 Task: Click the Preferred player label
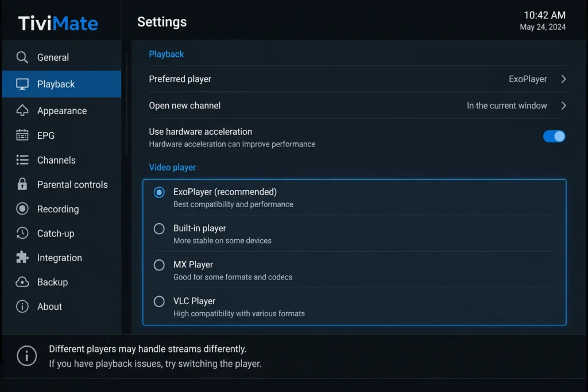(180, 79)
